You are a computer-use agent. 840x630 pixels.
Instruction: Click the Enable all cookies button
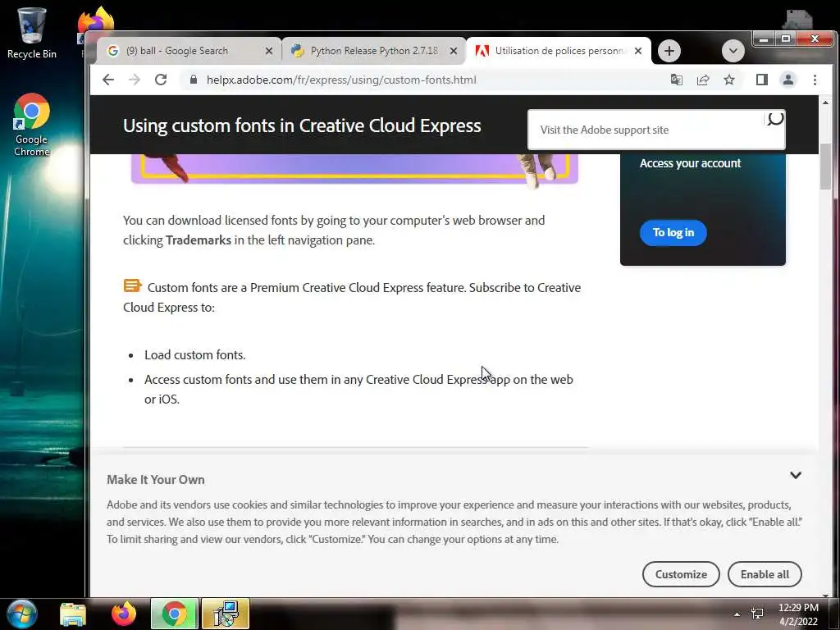coord(765,574)
